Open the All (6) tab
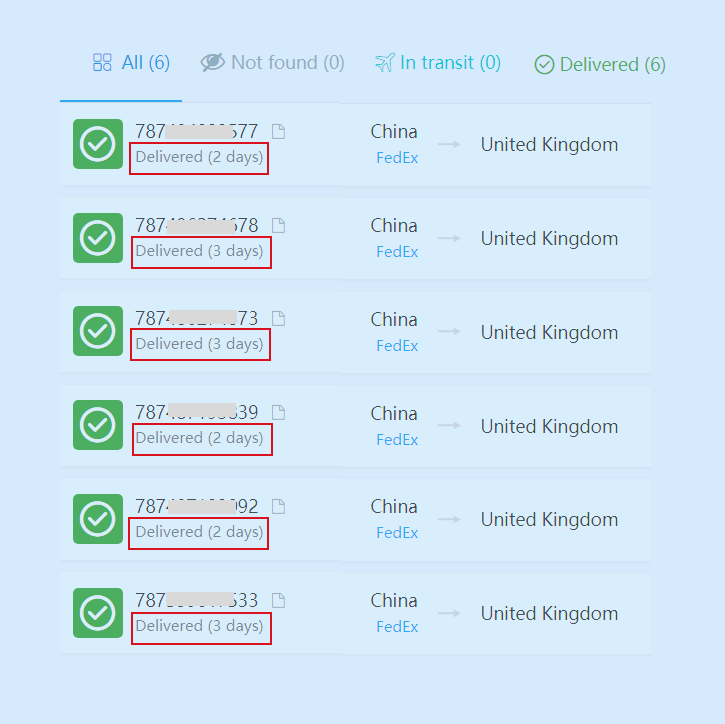The image size is (725, 724). (131, 62)
